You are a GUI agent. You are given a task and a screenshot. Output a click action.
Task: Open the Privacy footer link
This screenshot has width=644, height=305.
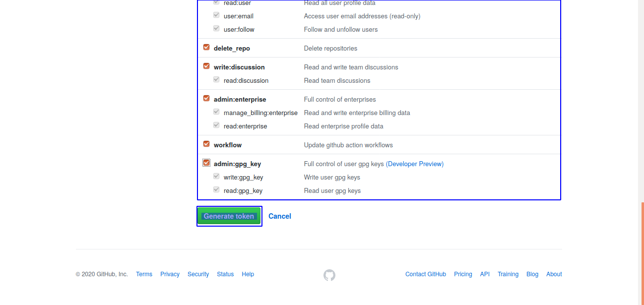click(x=170, y=274)
